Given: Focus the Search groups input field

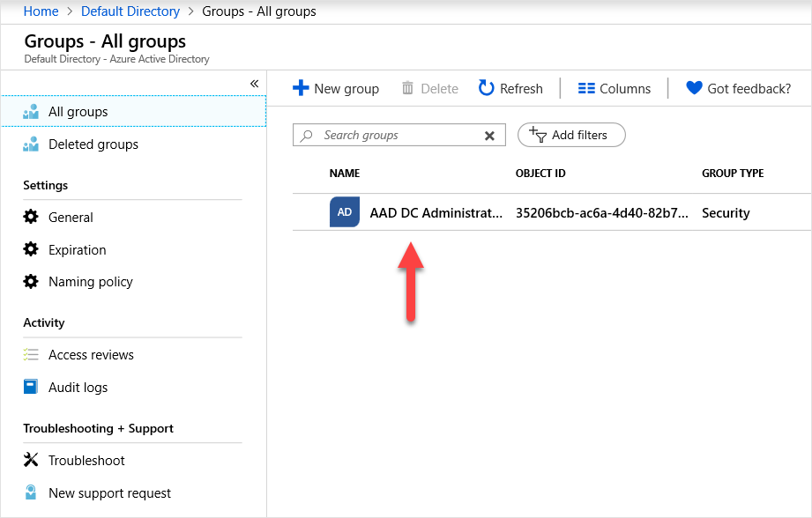Looking at the screenshot, I should [x=399, y=135].
